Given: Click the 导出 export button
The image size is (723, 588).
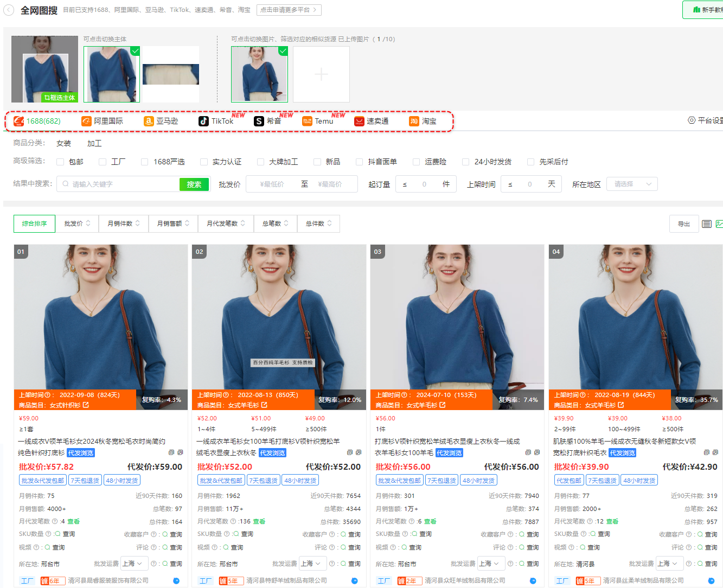Looking at the screenshot, I should coord(683,223).
